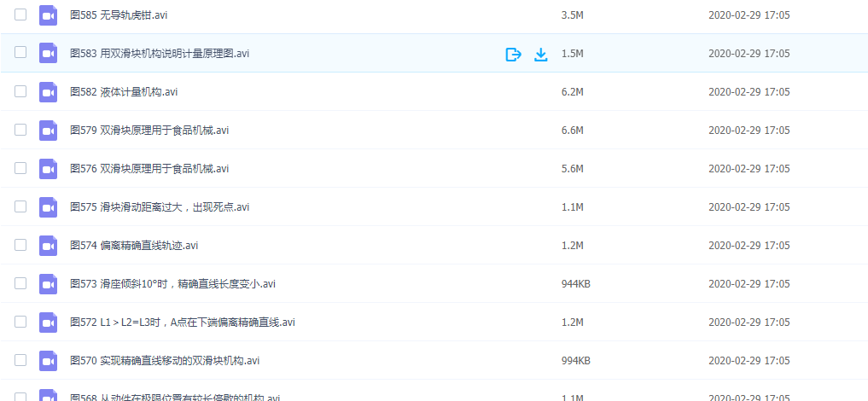Click the date cell of the 图574 row
Viewport: 868px width, 401px height.
pos(749,246)
